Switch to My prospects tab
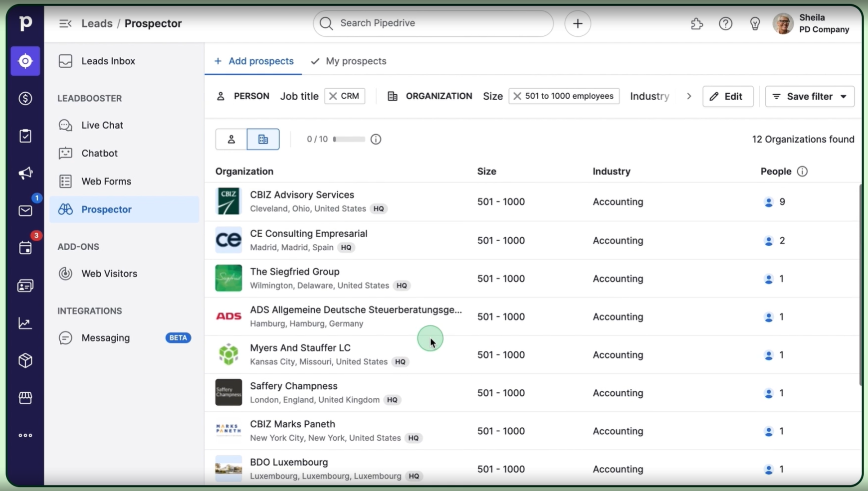This screenshot has height=491, width=868. click(349, 61)
